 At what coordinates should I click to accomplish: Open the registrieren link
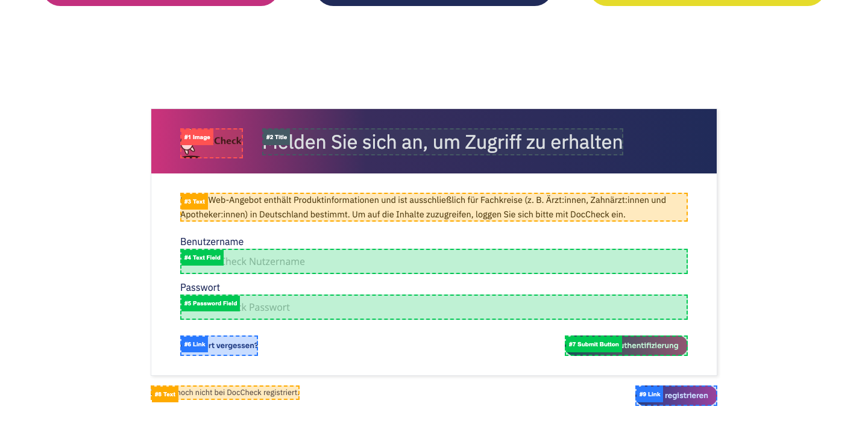click(x=688, y=396)
